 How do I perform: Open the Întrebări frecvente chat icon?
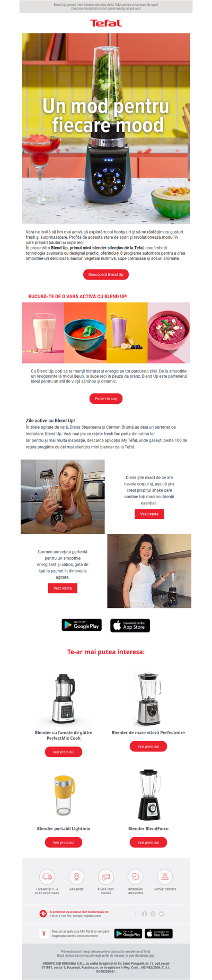[135, 877]
